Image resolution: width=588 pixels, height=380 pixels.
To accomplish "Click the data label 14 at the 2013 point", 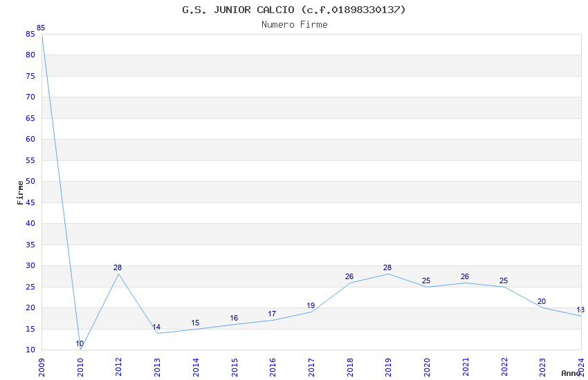I will (156, 327).
